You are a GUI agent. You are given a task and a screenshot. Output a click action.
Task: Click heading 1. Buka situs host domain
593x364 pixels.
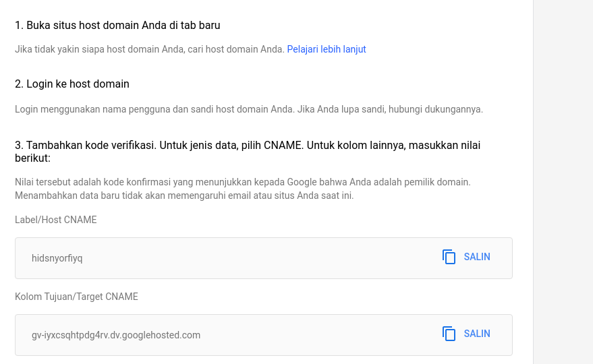point(117,26)
